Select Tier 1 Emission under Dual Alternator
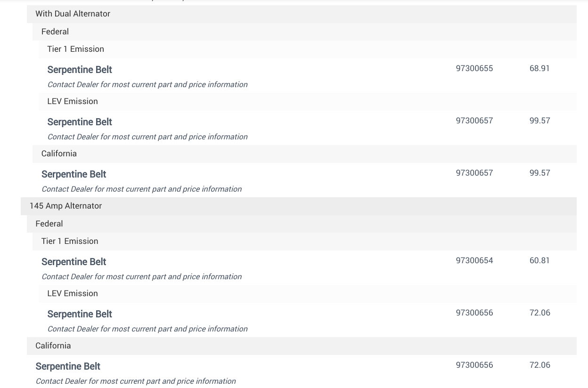This screenshot has width=588, height=388. (75, 49)
